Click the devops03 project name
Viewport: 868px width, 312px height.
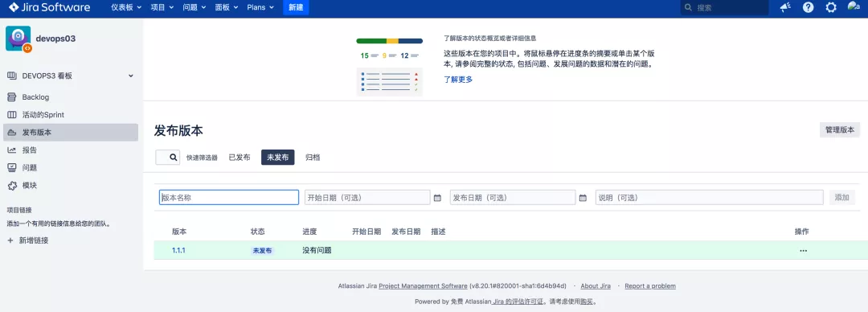coord(55,39)
